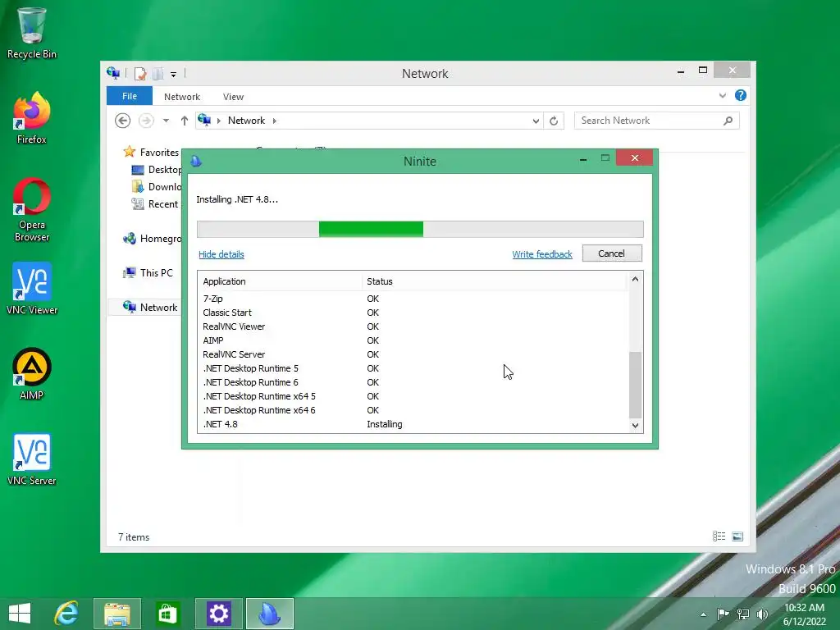Select the .NET Desktop Runtime x64 6 row
Image resolution: width=840 pixels, height=630 pixels.
pos(413,410)
